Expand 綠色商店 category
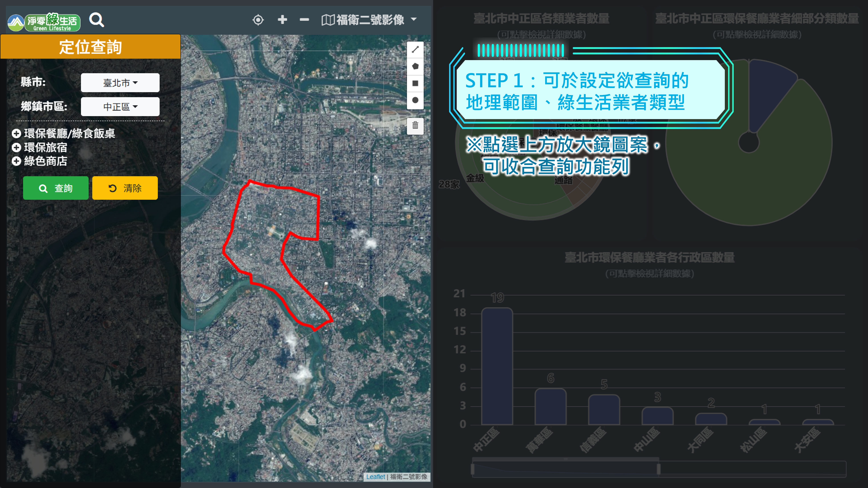Viewport: 868px width, 488px height. point(16,161)
